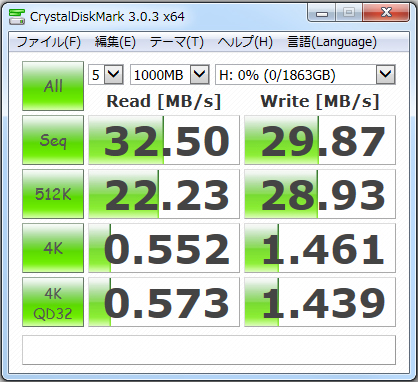Open the ヘルプ(H) menu
Viewport: 418px width, 382px height.
click(x=245, y=42)
